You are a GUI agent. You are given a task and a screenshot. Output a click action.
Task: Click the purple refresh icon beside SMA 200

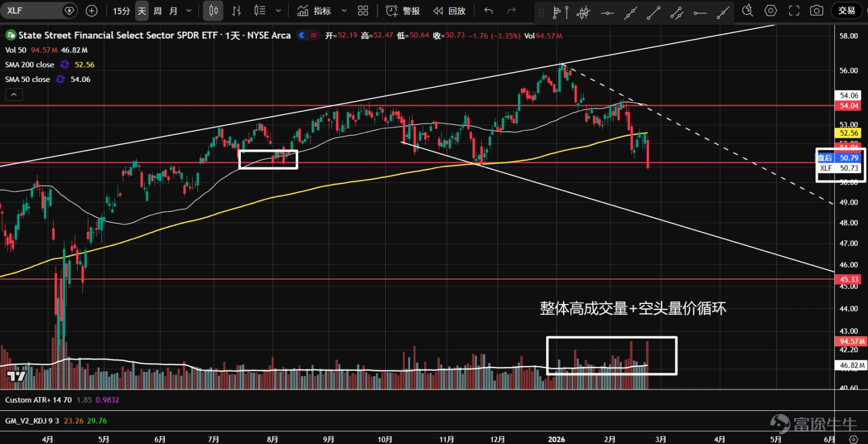pos(65,65)
